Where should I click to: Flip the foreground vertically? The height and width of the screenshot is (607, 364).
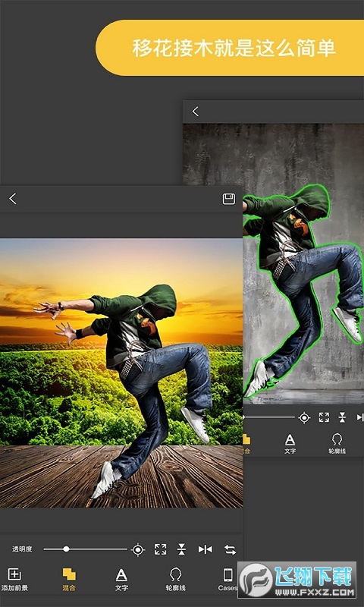coord(181,549)
